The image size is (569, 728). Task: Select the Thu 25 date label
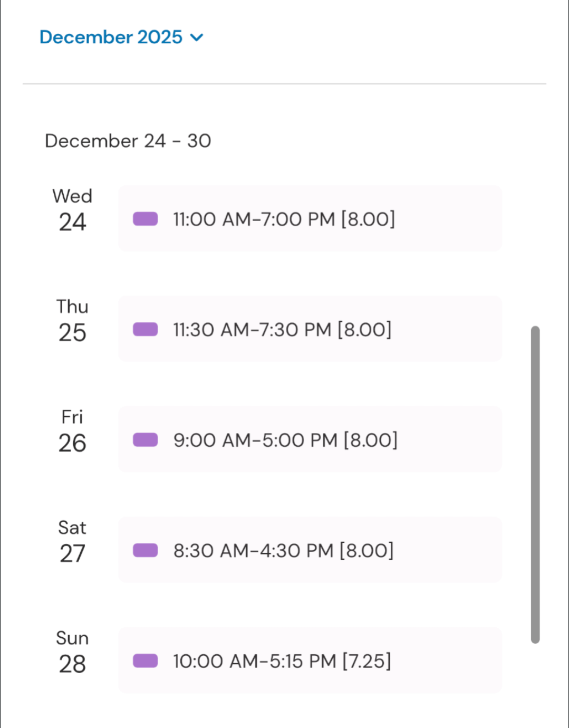tap(72, 321)
